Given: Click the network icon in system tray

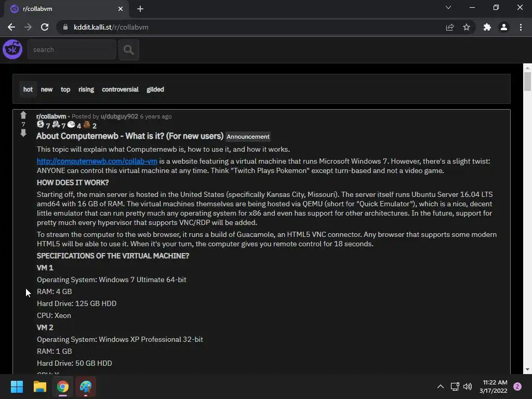Looking at the screenshot, I should 455,387.
